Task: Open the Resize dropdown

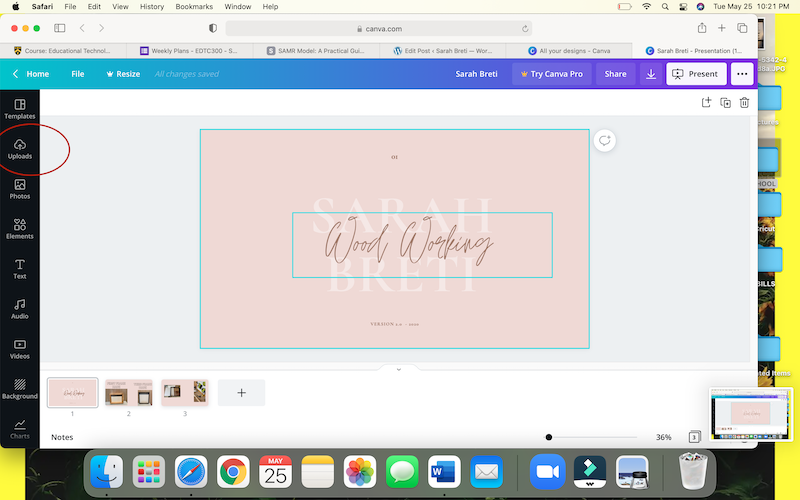Action: (123, 74)
